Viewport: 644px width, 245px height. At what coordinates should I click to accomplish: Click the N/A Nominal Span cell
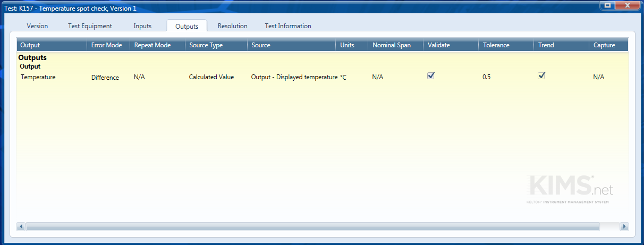[378, 77]
